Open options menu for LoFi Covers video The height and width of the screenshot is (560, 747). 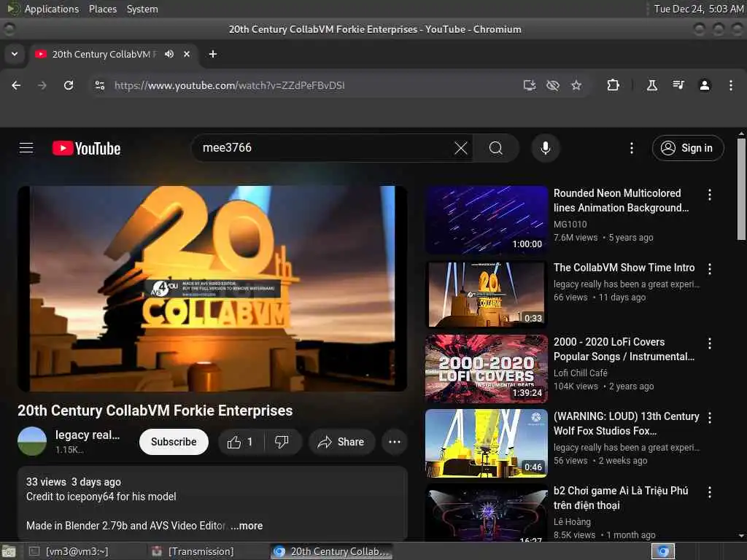(x=710, y=343)
